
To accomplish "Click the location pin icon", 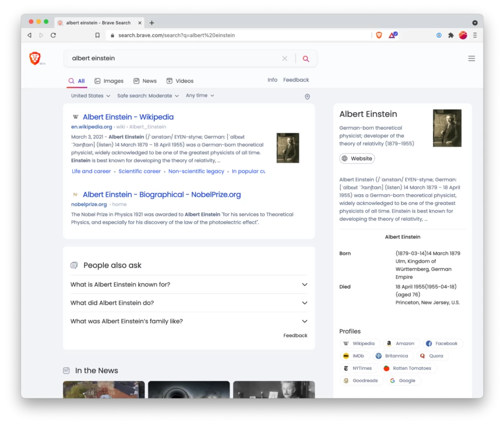I will 308,97.
